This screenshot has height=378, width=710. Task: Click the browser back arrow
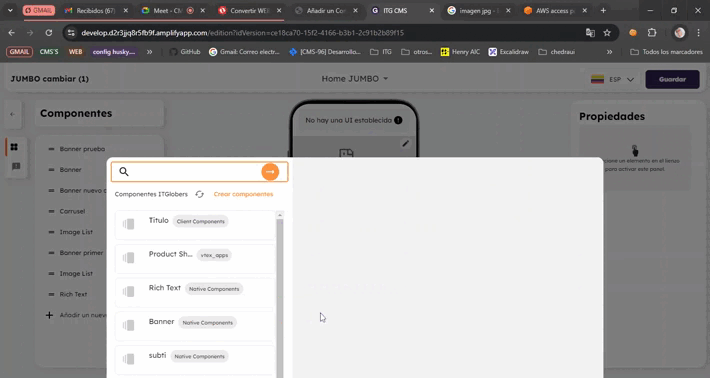11,33
